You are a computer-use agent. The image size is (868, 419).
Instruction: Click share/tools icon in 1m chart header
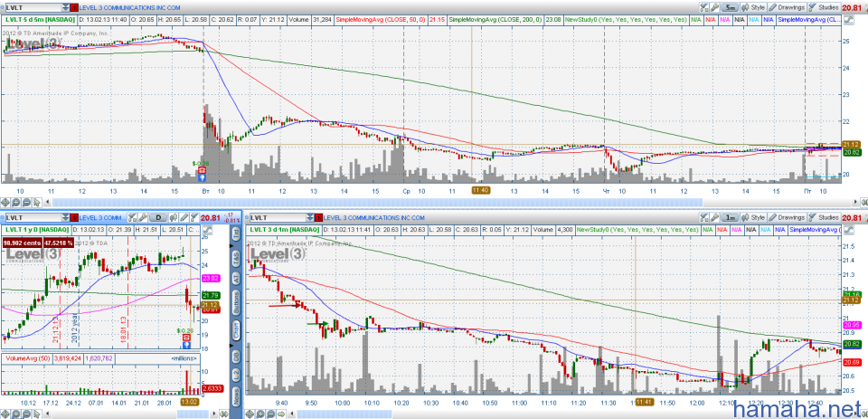click(704, 218)
